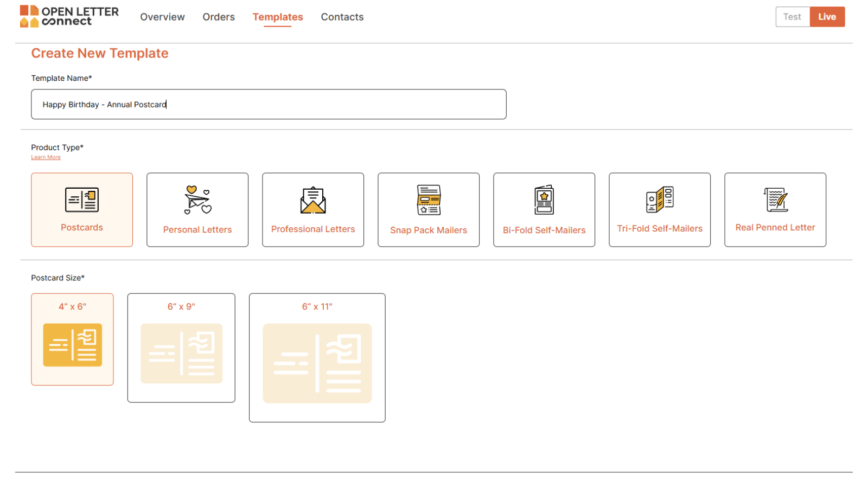Select the 6" x 11" postcard size
868x488 pixels.
click(x=317, y=357)
